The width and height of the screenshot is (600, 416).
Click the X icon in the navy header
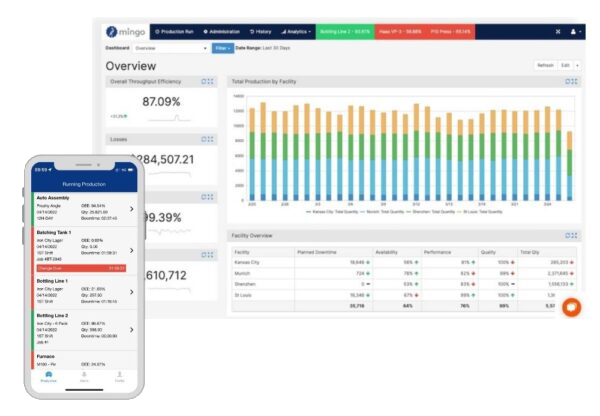coord(558,32)
